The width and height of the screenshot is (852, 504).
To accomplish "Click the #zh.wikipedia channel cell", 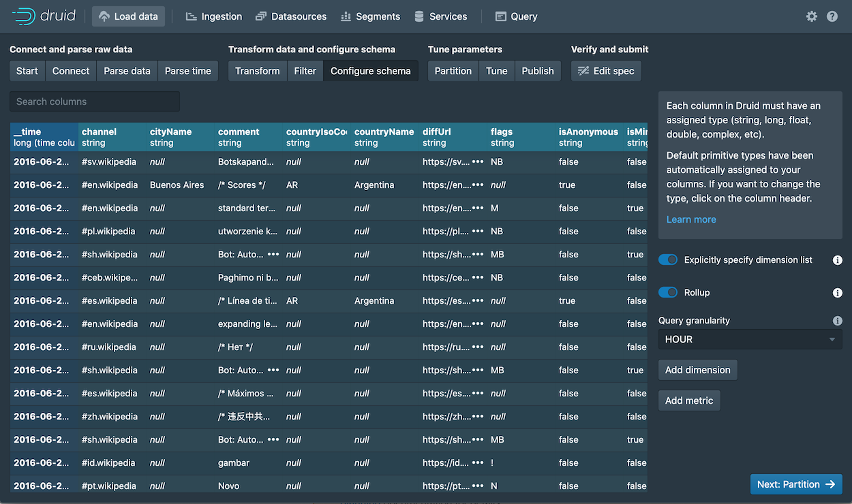I will (x=112, y=417).
